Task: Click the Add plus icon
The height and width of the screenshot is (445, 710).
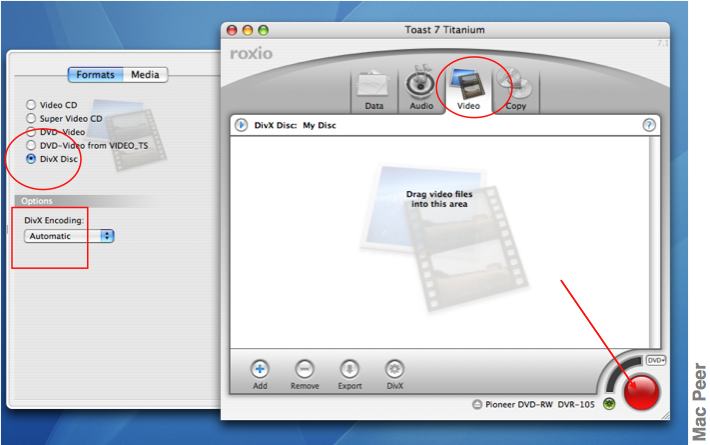Action: coord(260,369)
